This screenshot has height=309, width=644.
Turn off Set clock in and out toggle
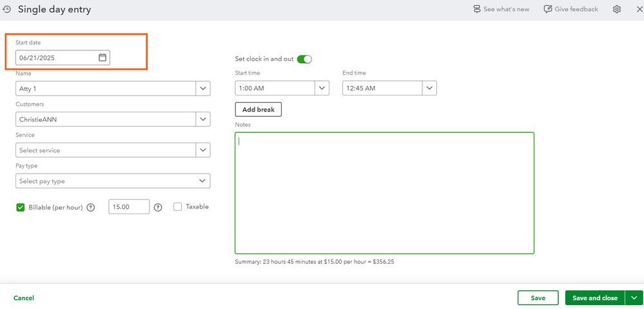(304, 59)
